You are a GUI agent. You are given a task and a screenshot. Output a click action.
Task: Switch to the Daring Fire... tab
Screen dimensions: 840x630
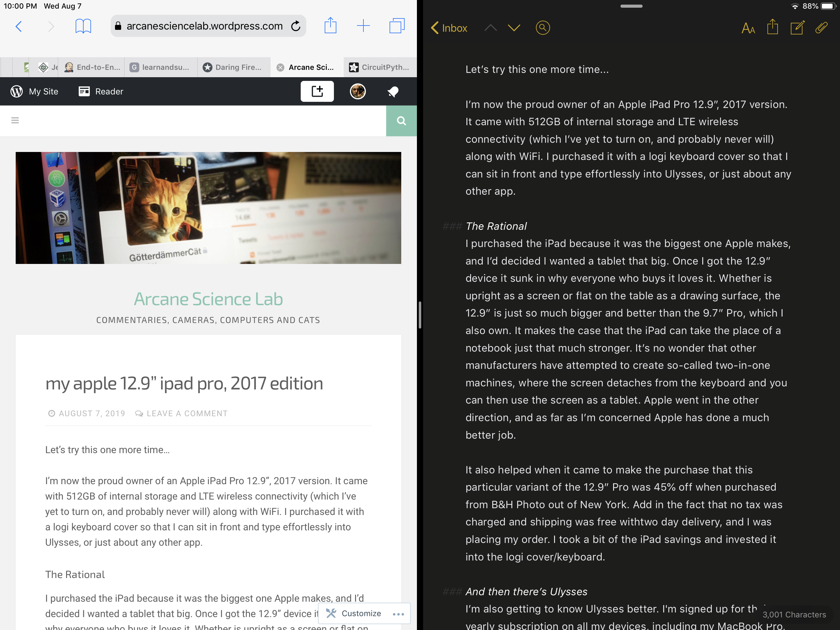pyautogui.click(x=234, y=67)
